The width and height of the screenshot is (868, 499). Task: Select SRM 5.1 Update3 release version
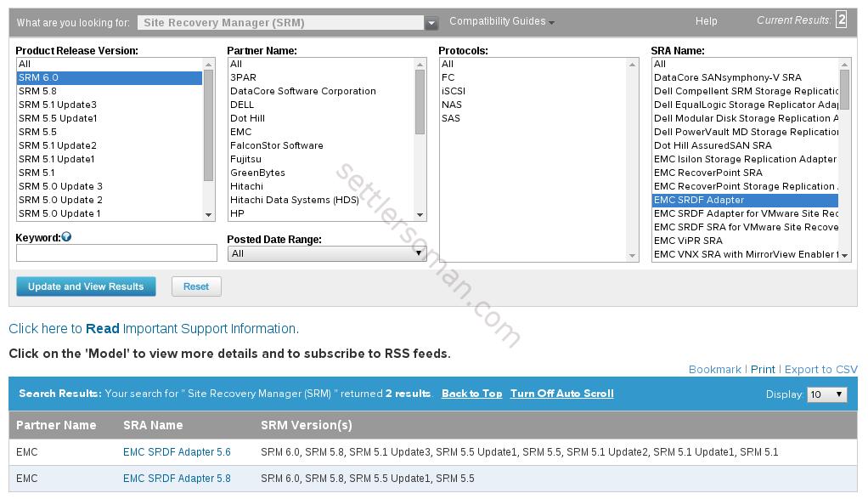pos(110,105)
